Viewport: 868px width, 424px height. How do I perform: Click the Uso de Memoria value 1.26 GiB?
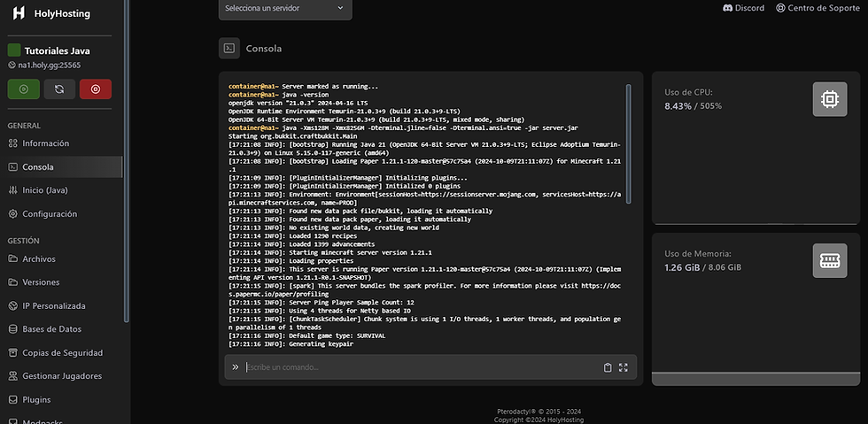[682, 267]
